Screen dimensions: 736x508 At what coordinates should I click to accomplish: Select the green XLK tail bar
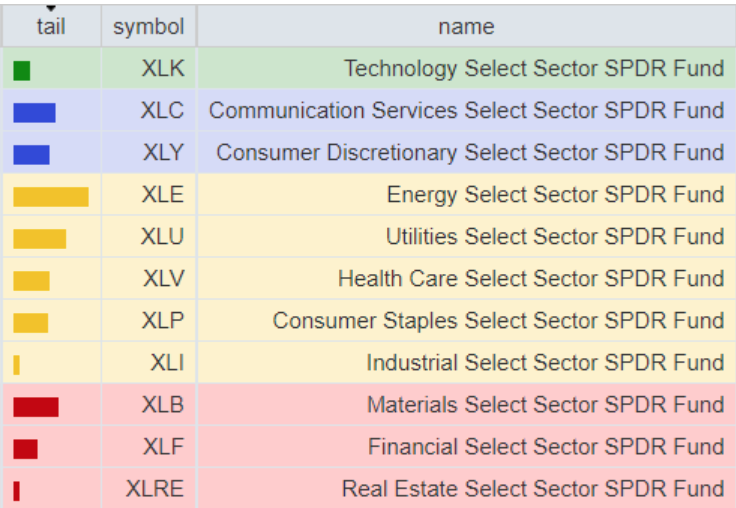[x=22, y=70]
